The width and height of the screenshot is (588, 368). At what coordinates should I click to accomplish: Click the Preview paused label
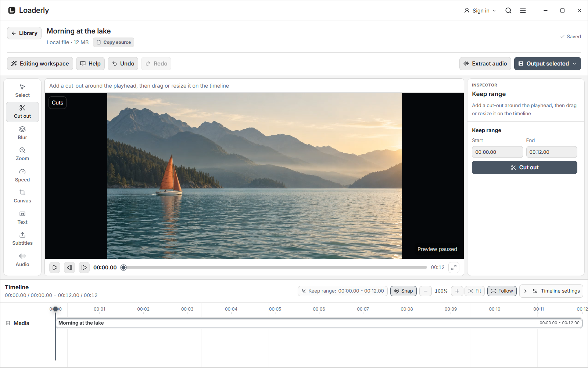pos(437,249)
